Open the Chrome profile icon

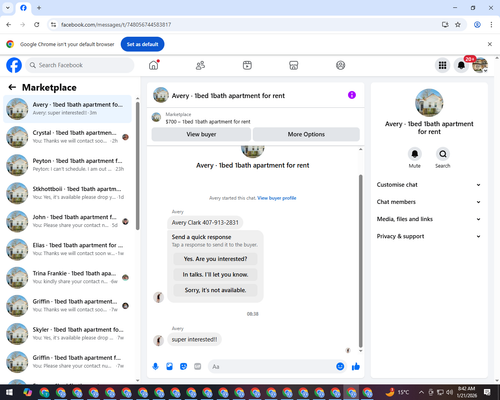(x=477, y=25)
